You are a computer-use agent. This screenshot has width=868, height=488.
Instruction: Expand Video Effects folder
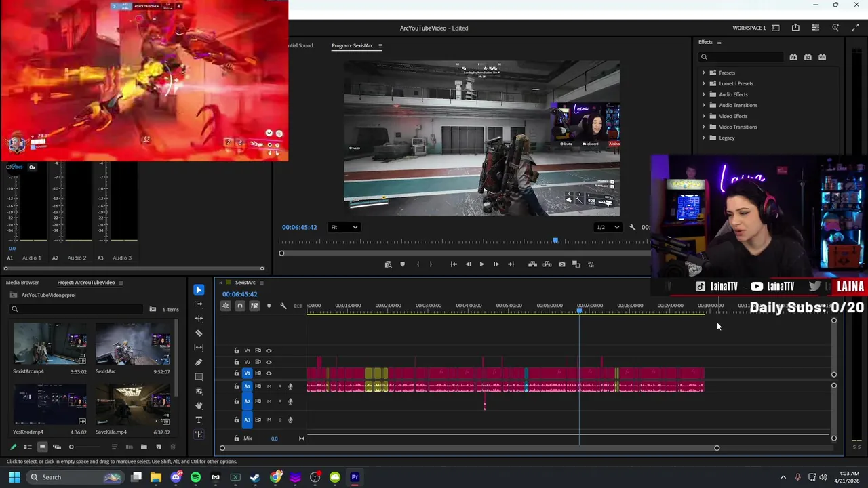(703, 116)
